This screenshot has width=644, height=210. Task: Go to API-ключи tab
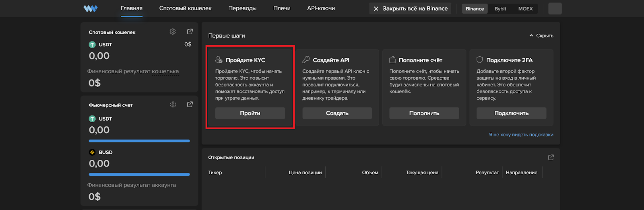pos(321,8)
